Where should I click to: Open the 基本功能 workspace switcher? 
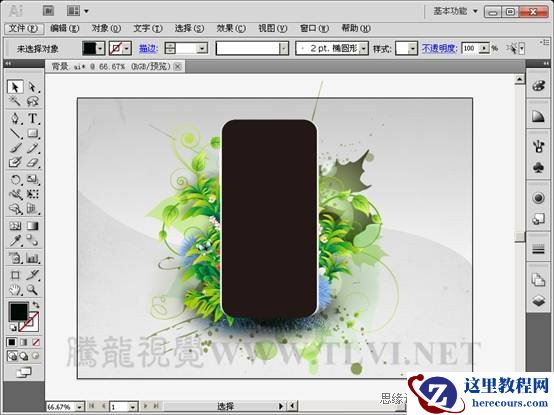(455, 11)
